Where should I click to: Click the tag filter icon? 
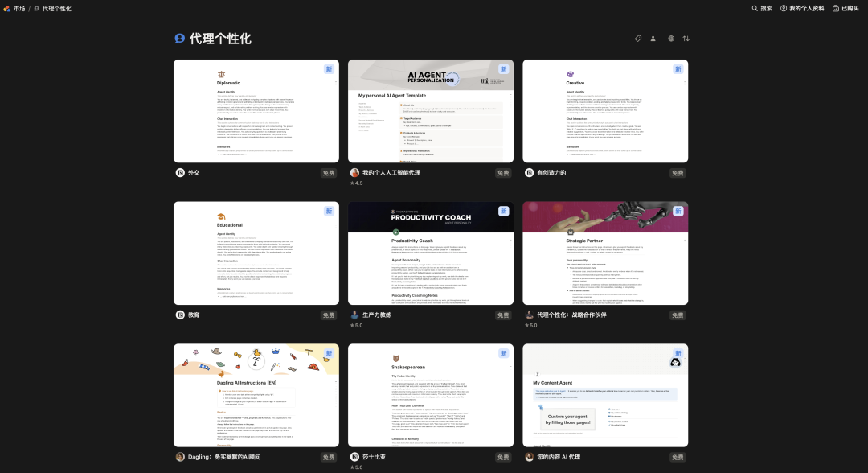point(637,39)
